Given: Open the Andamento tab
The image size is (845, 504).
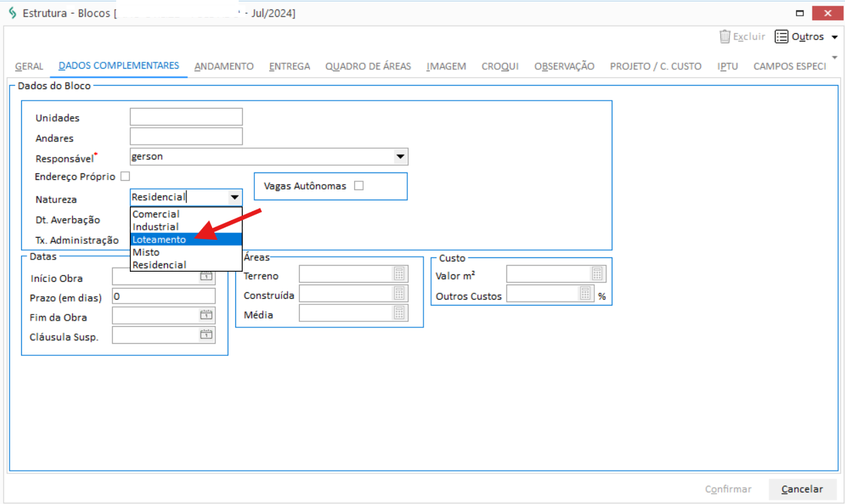Looking at the screenshot, I should 224,67.
